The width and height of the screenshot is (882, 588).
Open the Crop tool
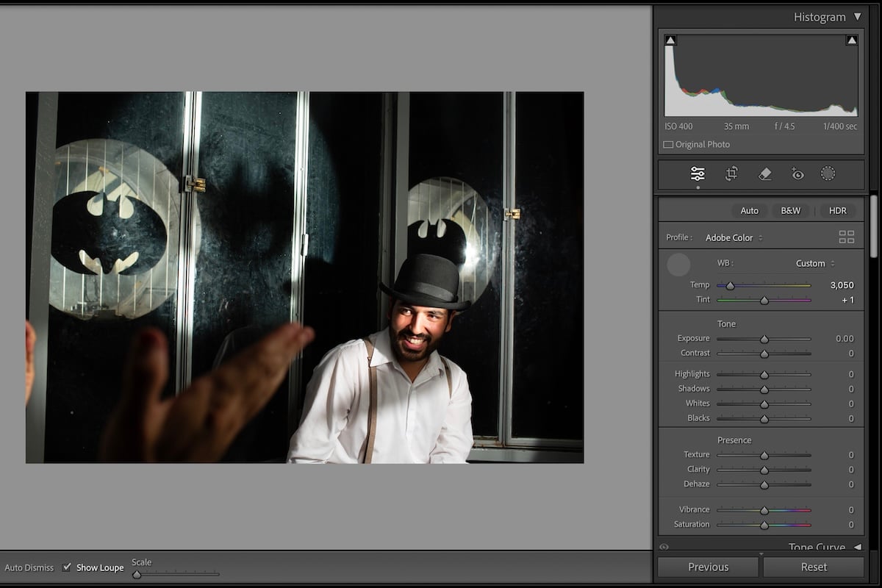click(x=731, y=174)
